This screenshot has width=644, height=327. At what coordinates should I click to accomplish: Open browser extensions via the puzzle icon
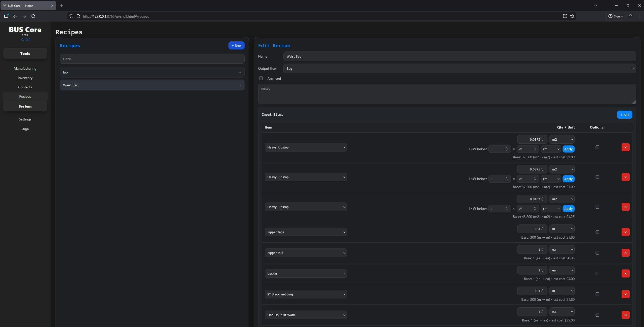pyautogui.click(x=631, y=16)
